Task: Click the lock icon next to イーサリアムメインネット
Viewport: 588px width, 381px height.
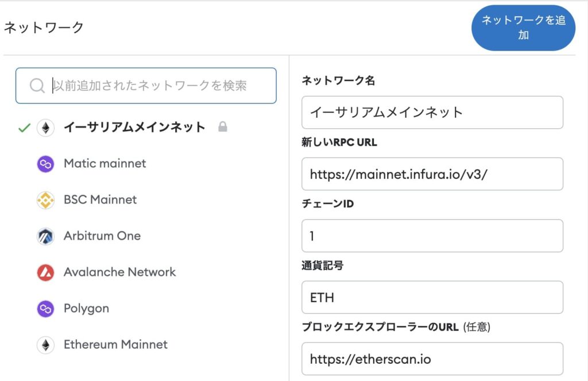Action: [223, 127]
